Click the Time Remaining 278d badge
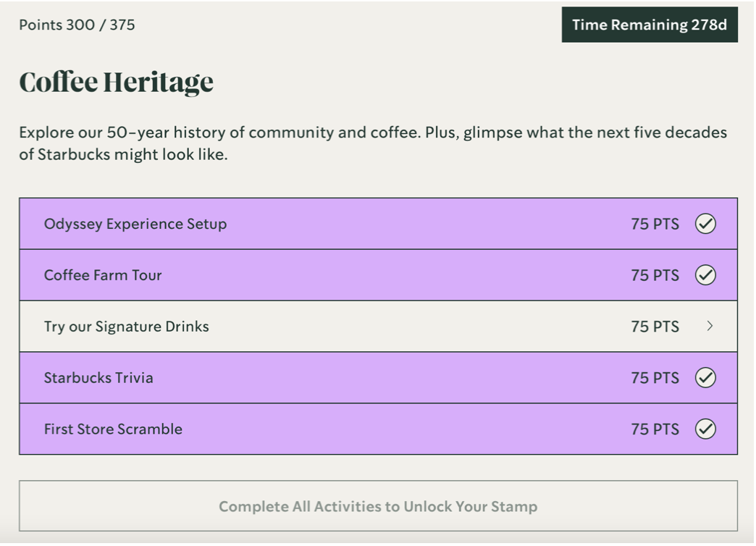 (x=649, y=25)
